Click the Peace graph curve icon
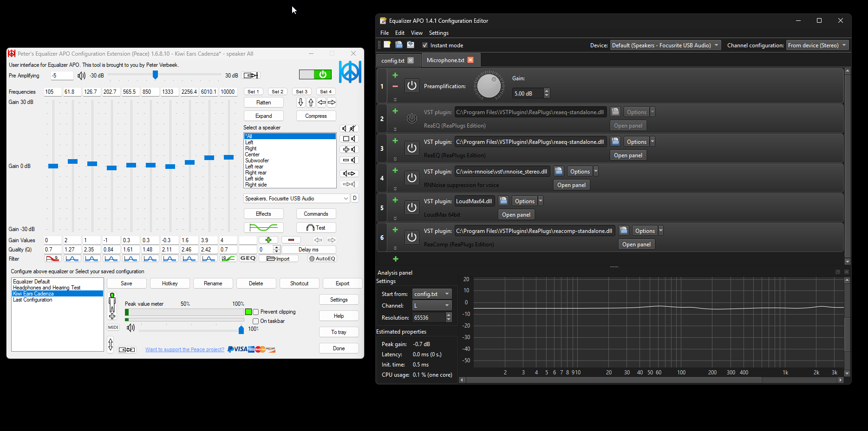 pyautogui.click(x=263, y=228)
